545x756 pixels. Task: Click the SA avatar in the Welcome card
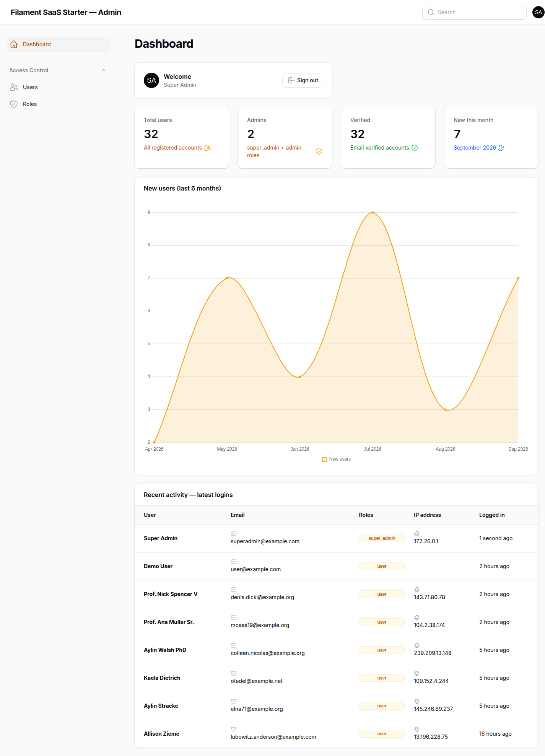coord(151,80)
